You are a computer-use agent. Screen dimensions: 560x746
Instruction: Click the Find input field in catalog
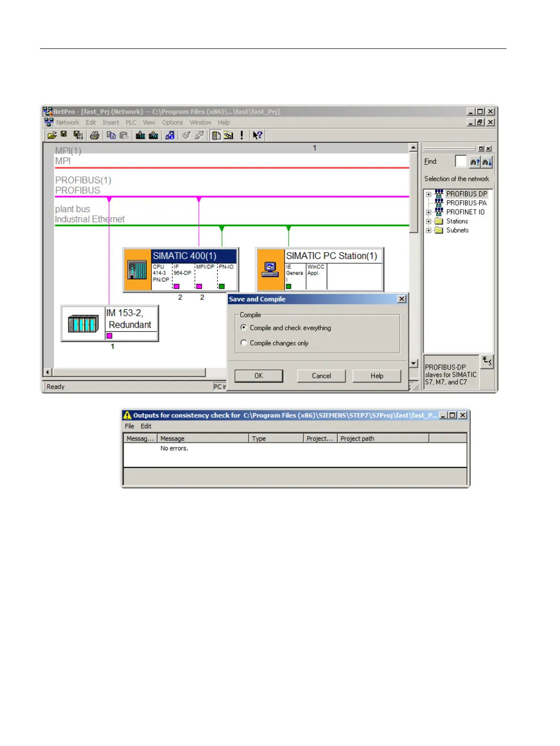pyautogui.click(x=461, y=162)
